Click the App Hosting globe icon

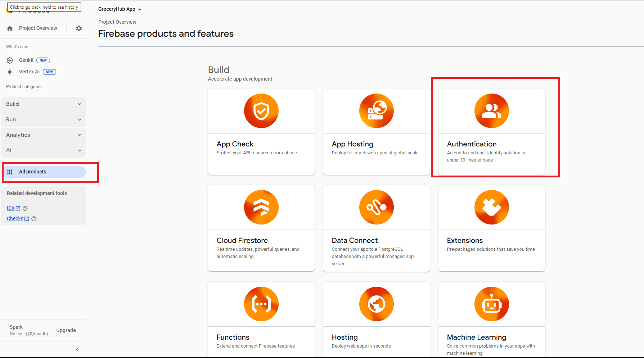377,111
